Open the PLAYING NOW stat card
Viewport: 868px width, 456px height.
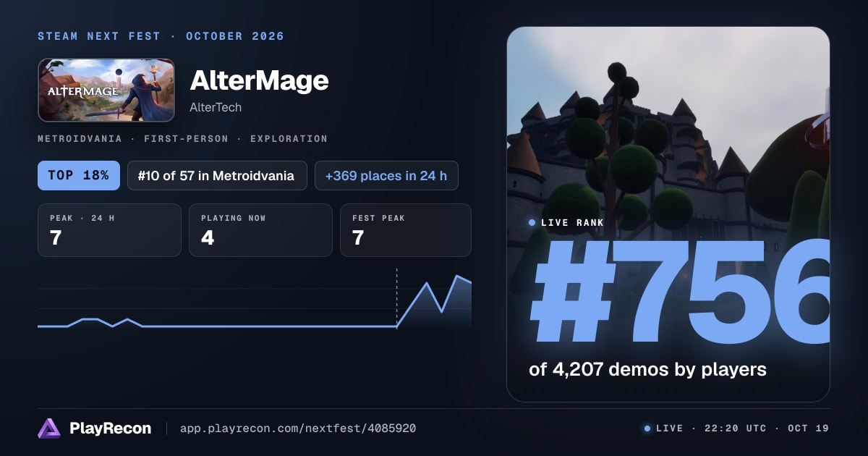coord(260,230)
